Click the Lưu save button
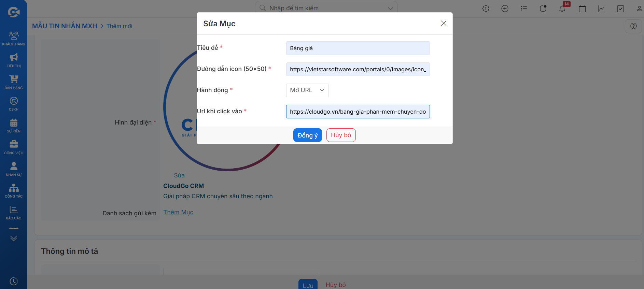The image size is (644, 289). click(x=308, y=285)
